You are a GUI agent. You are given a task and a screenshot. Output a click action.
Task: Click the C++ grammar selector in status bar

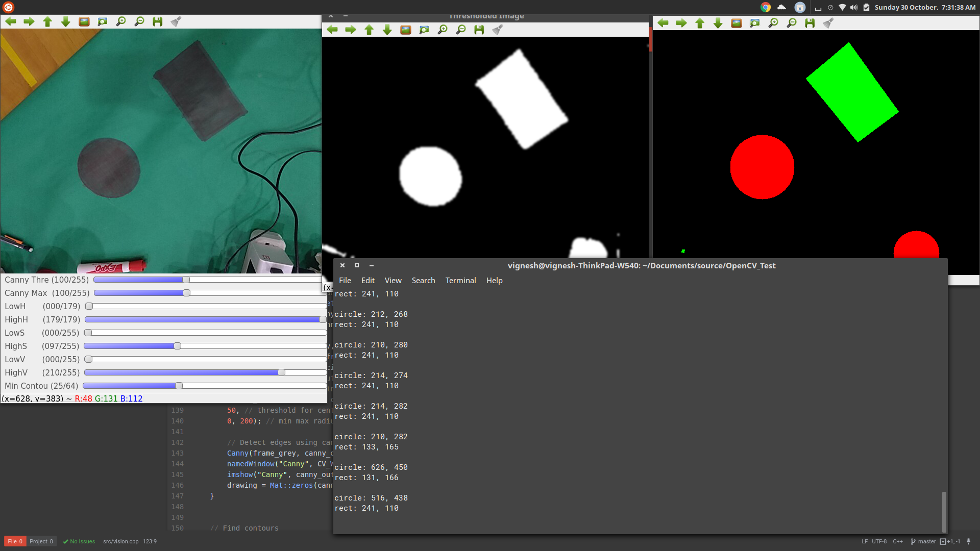(x=897, y=541)
